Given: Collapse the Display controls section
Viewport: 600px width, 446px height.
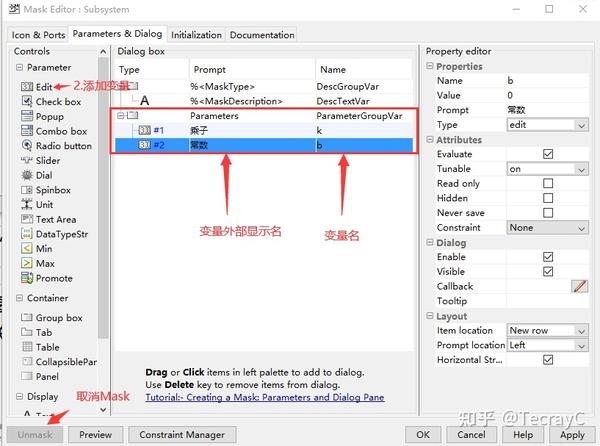Looking at the screenshot, I should [19, 397].
